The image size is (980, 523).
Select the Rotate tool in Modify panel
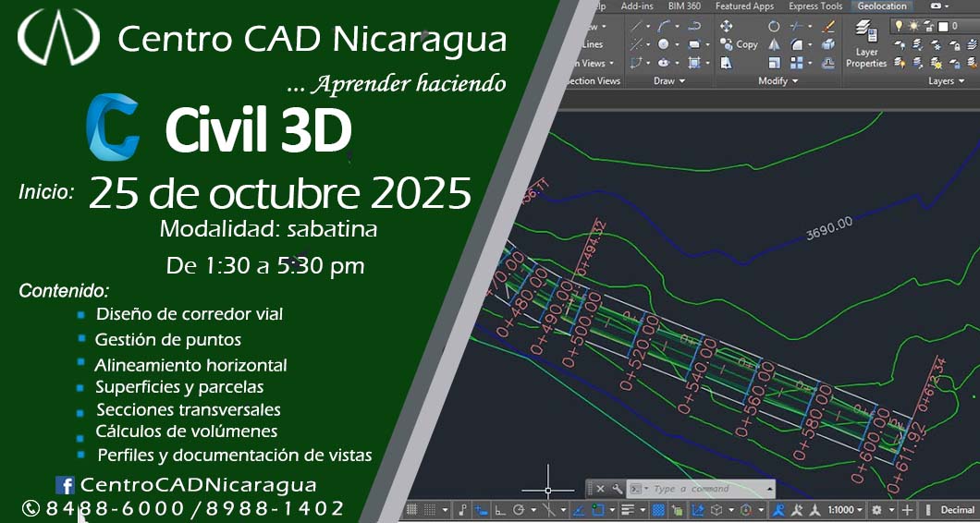pyautogui.click(x=774, y=26)
